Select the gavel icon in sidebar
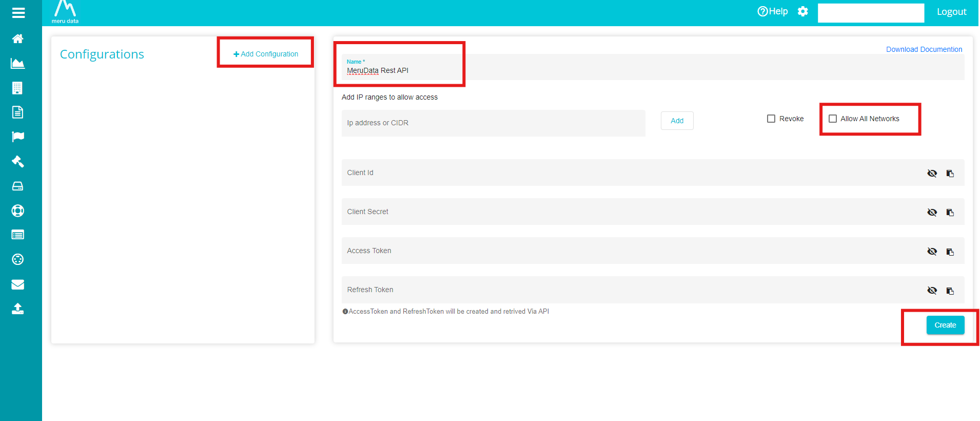The height and width of the screenshot is (421, 980). [18, 161]
